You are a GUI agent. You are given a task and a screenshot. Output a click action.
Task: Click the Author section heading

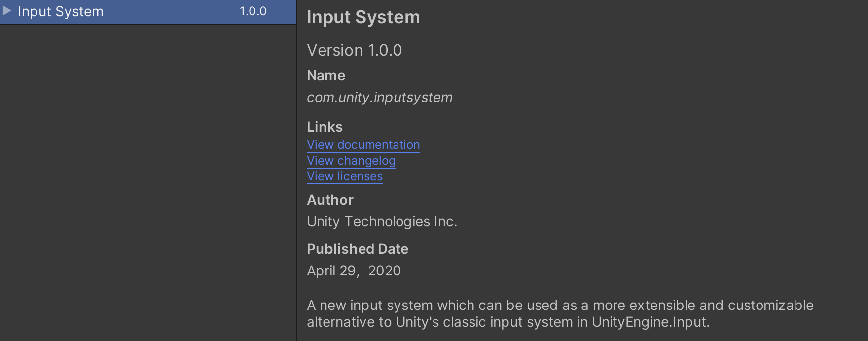point(330,200)
